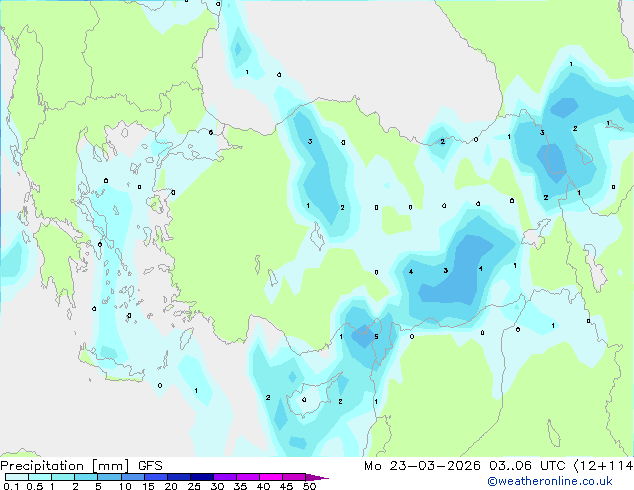Click the 15–20 mm legend color box
The width and height of the screenshot is (634, 490).
coord(155,477)
